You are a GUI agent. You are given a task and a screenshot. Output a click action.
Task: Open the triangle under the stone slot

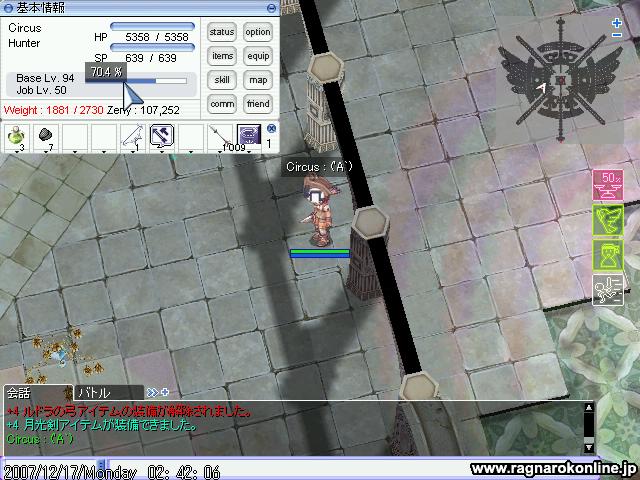(x=45, y=152)
